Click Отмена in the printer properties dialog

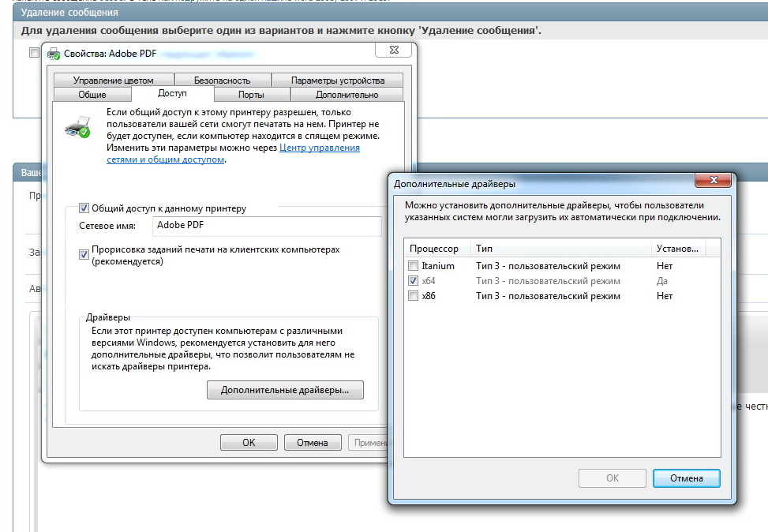[313, 442]
